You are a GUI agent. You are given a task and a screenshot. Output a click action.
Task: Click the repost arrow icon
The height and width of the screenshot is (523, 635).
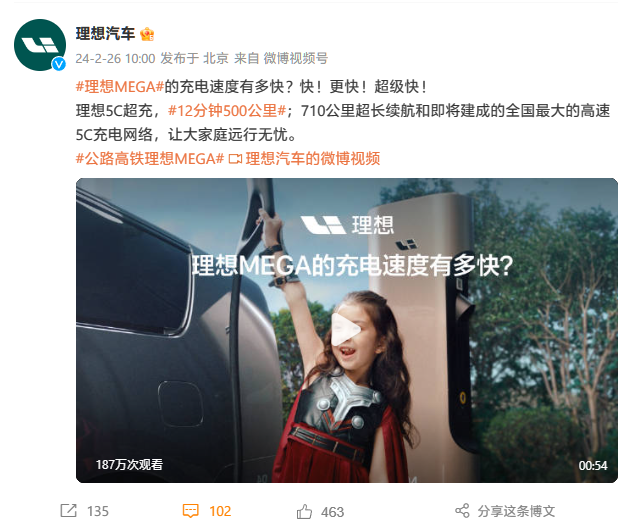point(68,510)
